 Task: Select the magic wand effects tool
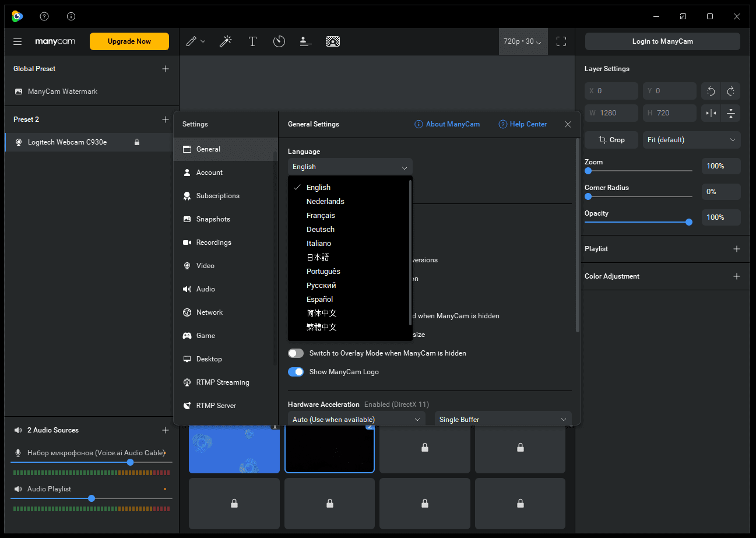point(226,41)
